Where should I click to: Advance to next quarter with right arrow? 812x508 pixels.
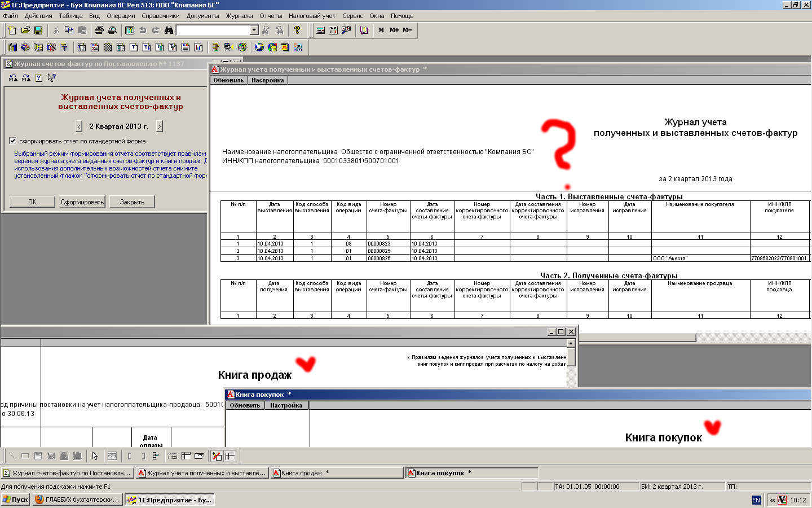pyautogui.click(x=160, y=126)
